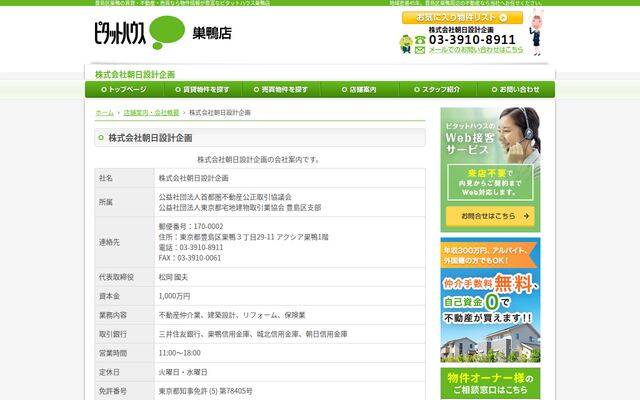Click 松岡 國夫 name cell
640x400 pixels.
tap(173, 277)
